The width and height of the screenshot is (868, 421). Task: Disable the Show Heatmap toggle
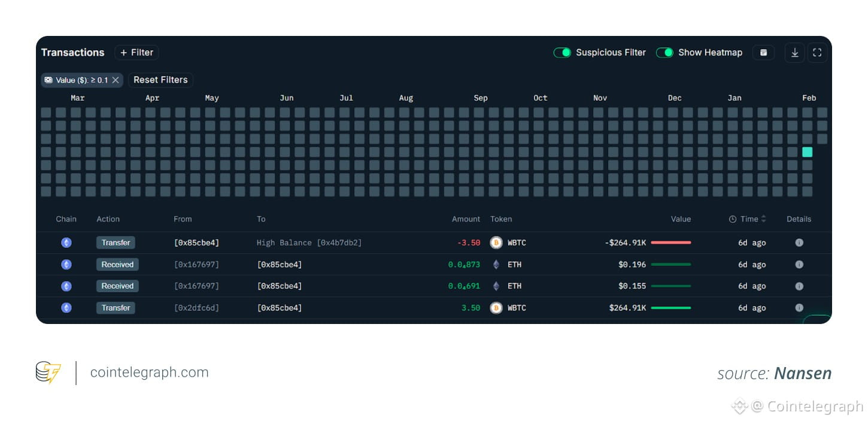[664, 53]
